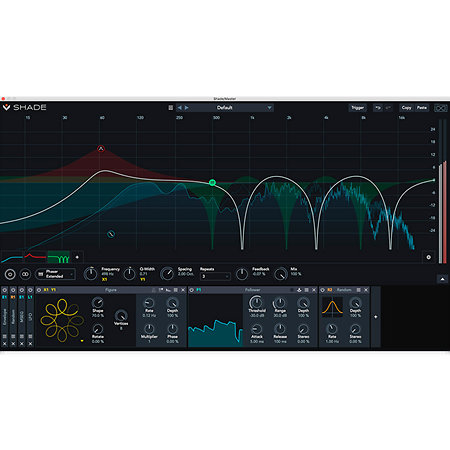Expand the collapsed MSEG modulator strip
The image size is (450, 450).
point(22,317)
